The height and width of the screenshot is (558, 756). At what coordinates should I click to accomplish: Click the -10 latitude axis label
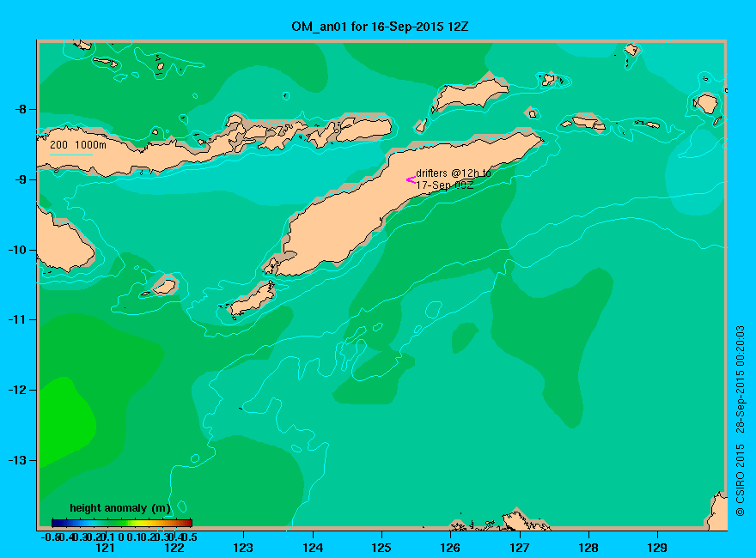pos(17,250)
